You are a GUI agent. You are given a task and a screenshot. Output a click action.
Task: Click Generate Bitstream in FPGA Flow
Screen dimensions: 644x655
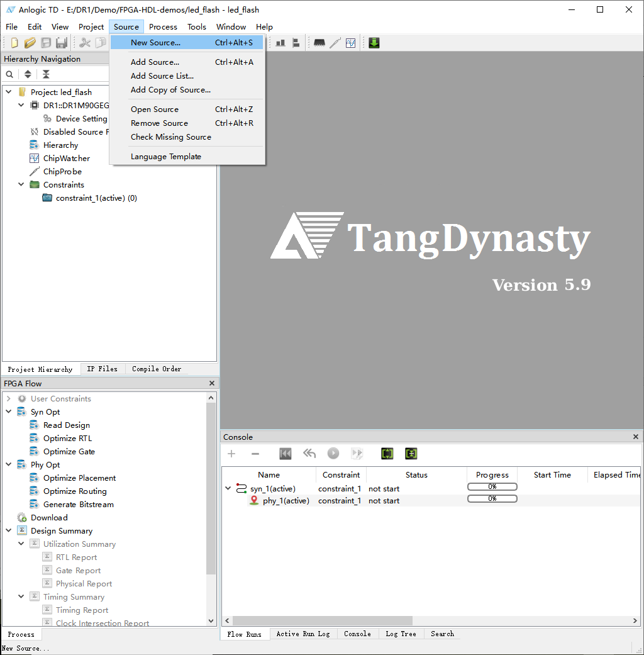pyautogui.click(x=79, y=504)
